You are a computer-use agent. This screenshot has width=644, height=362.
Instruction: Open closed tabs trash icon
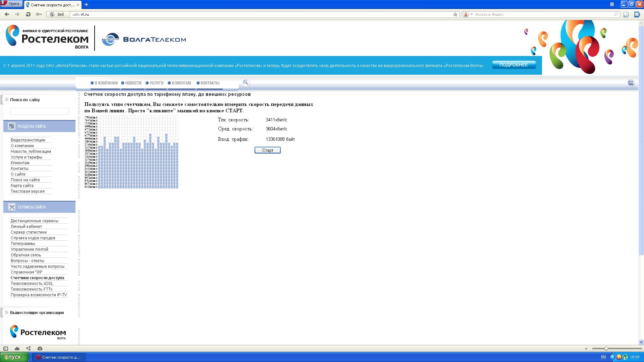pyautogui.click(x=612, y=4)
